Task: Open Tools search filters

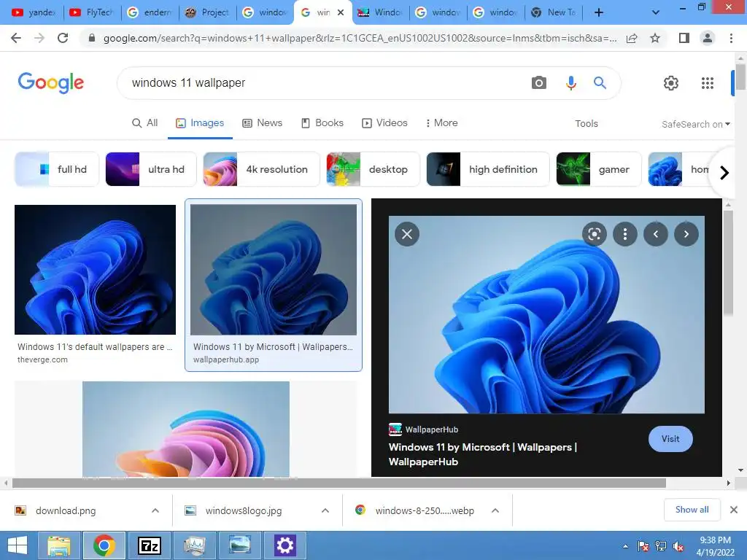Action: (x=587, y=123)
